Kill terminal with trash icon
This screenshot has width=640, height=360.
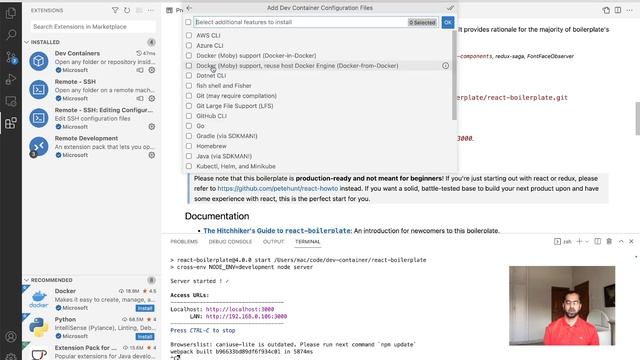[x=609, y=241]
